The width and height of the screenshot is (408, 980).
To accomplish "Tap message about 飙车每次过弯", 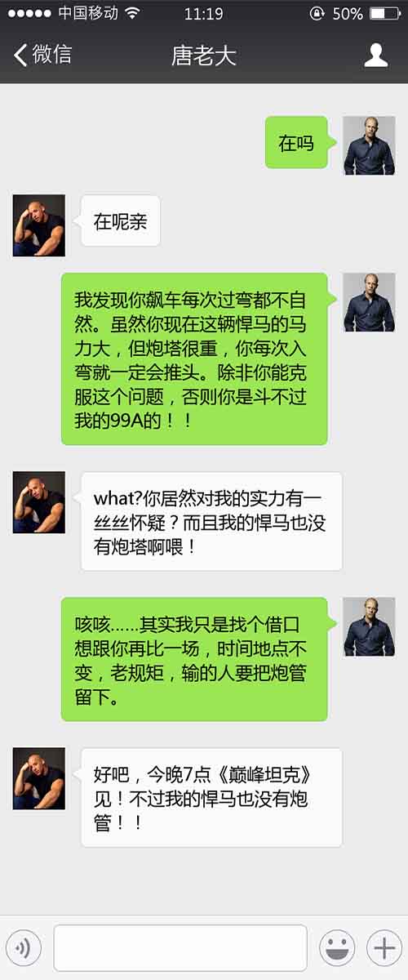I will point(197,359).
